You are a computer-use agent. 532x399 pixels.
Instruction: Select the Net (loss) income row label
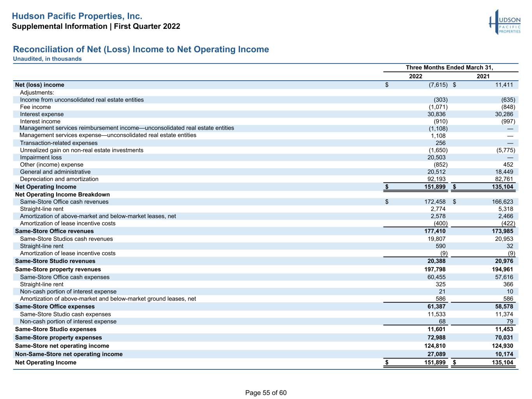39,85
